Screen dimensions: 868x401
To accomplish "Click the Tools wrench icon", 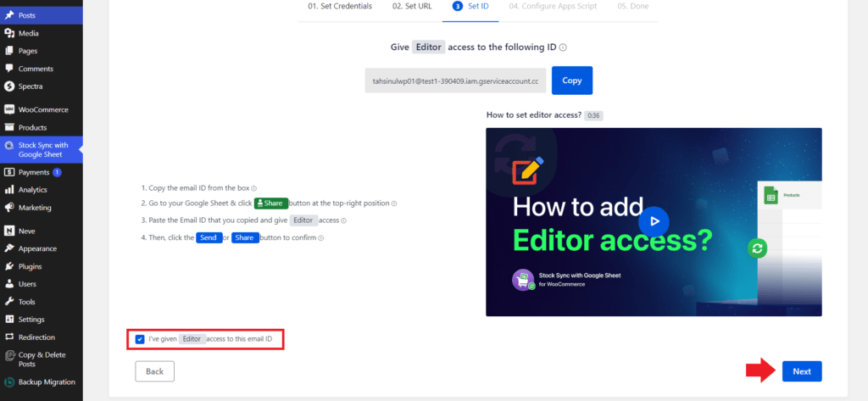I will coord(8,302).
